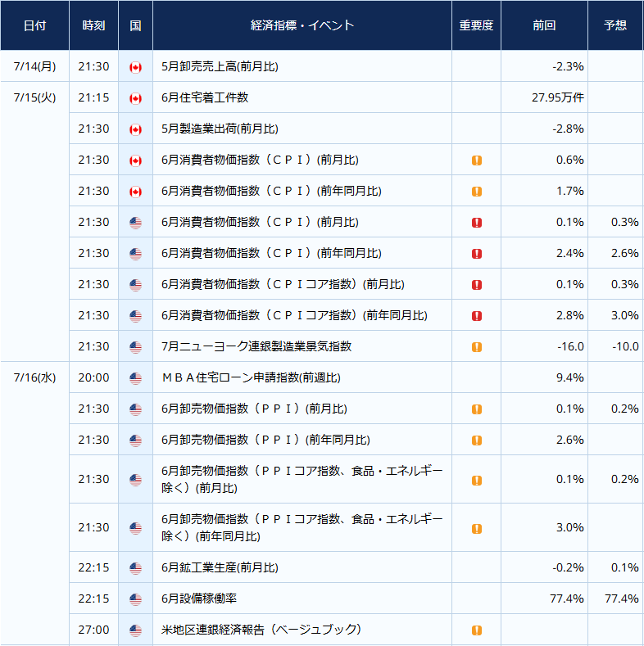Click orange importance icon for ニューヨーク連銀製造業景気指数
644x646 pixels.
[477, 347]
